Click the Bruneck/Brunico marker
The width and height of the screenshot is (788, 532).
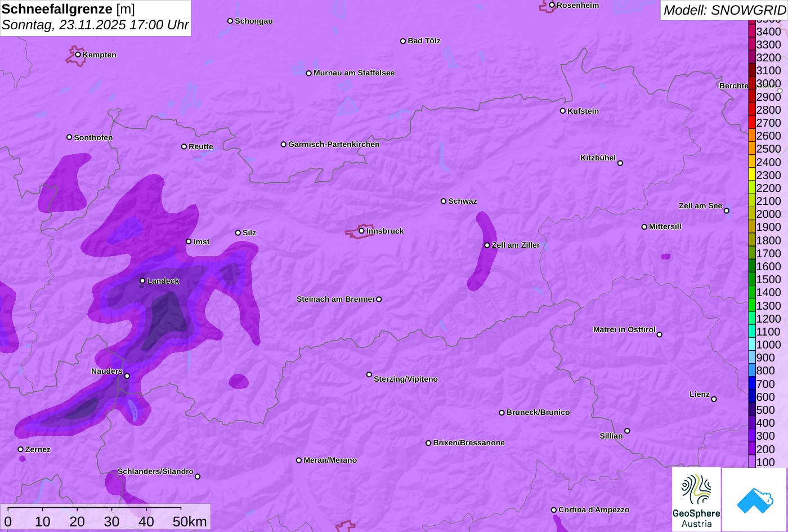tap(502, 413)
